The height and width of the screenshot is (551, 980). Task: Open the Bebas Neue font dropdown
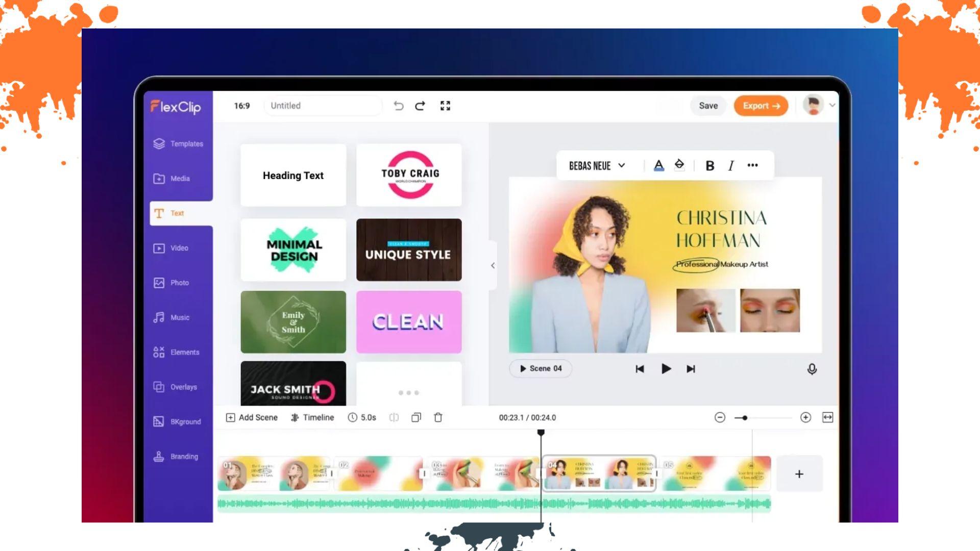point(597,166)
